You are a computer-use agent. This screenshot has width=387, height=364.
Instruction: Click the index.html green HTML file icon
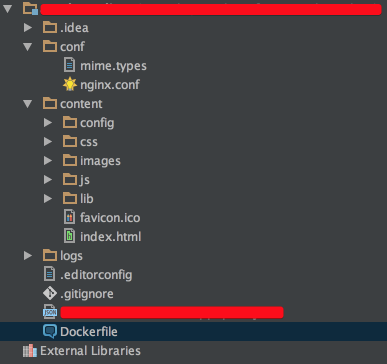pos(69,236)
